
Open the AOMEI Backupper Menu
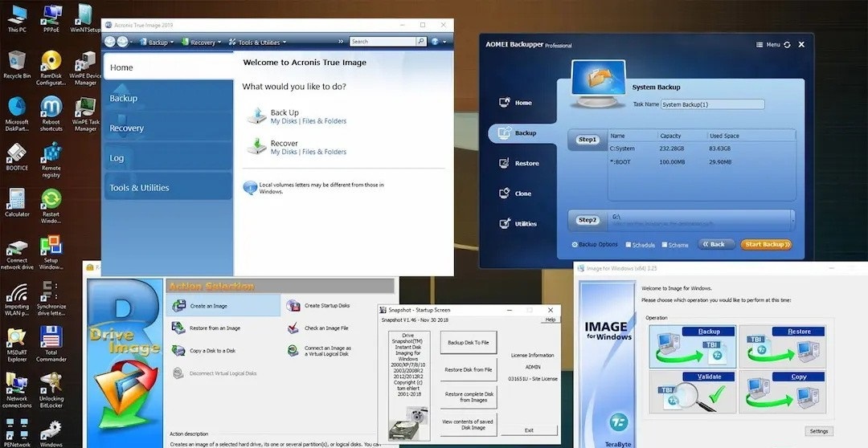[768, 45]
